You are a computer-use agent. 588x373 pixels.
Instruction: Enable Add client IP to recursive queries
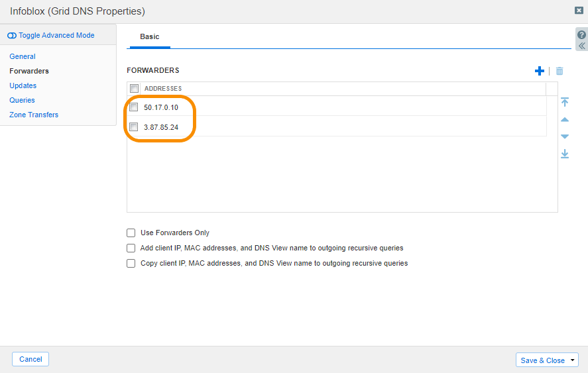tap(131, 248)
